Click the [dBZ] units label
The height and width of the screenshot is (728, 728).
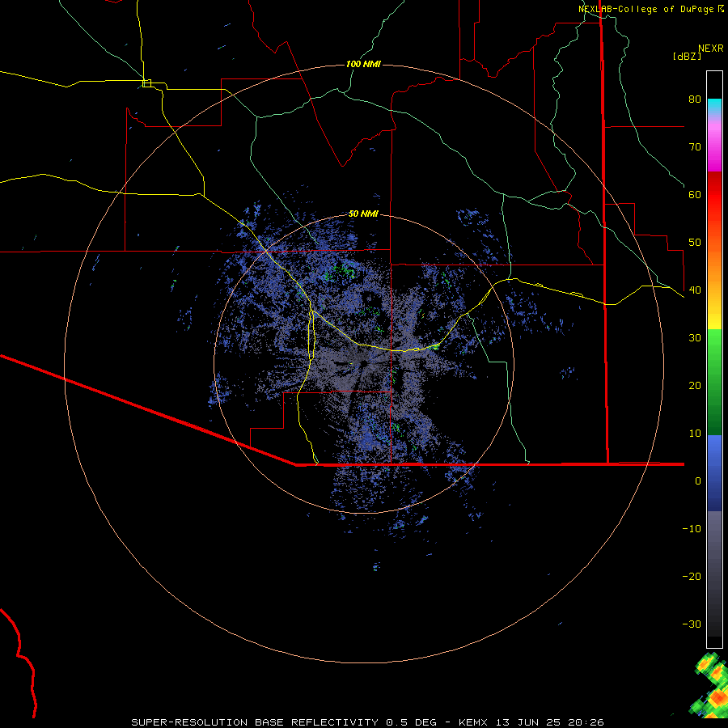coord(687,56)
